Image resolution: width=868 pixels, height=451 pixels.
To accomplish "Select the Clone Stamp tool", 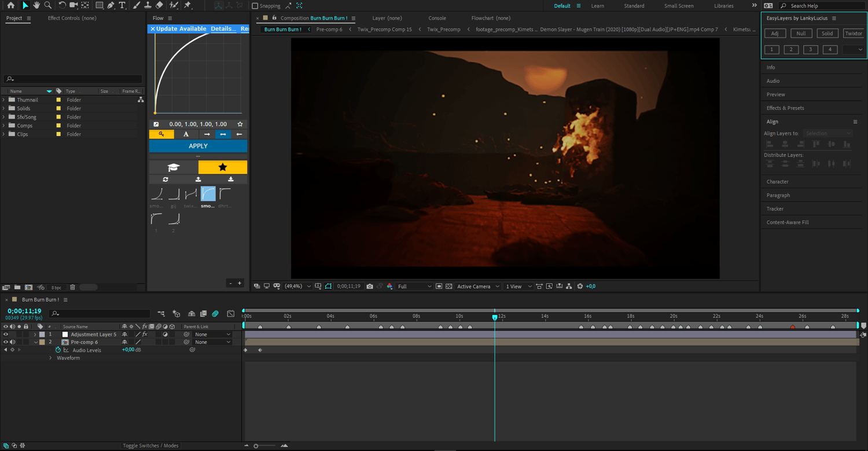I will (x=148, y=5).
